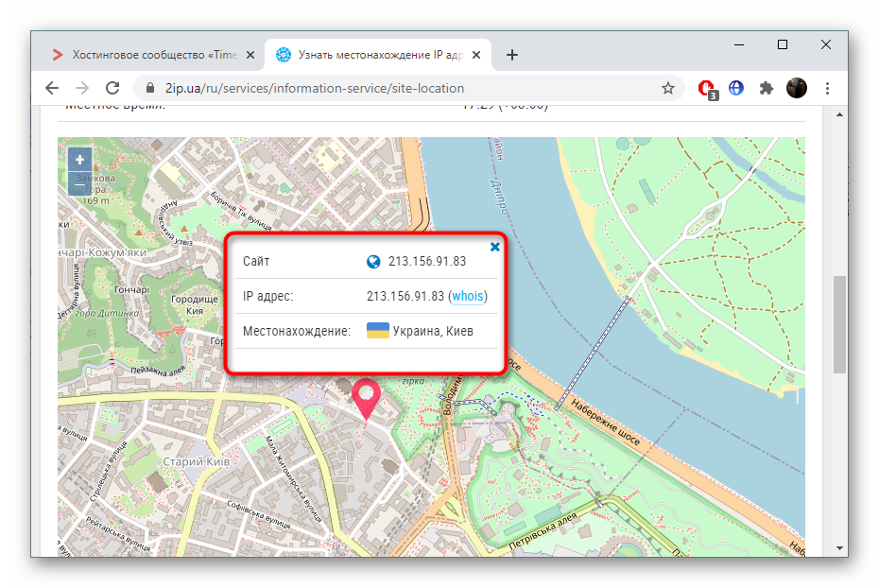This screenshot has width=879, height=588.
Task: Click the scrollbar down arrow
Action: [x=839, y=548]
